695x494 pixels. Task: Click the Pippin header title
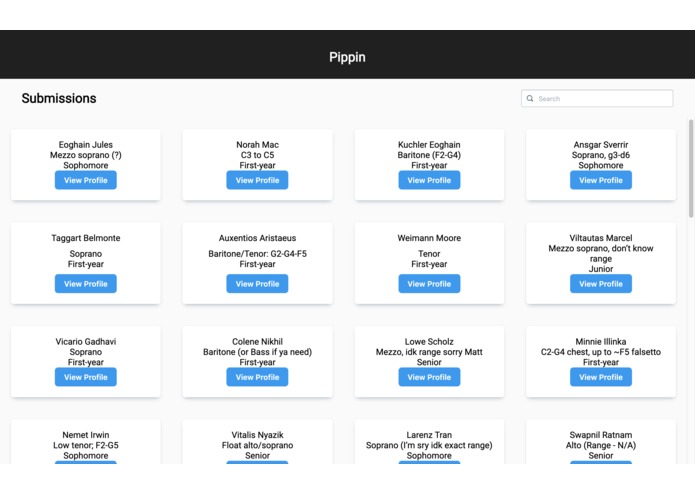pyautogui.click(x=347, y=57)
